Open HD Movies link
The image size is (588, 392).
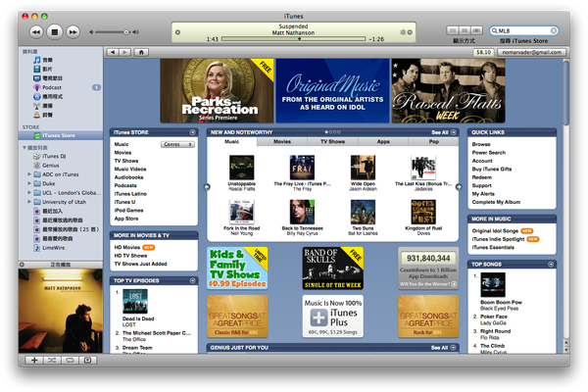[x=127, y=248]
